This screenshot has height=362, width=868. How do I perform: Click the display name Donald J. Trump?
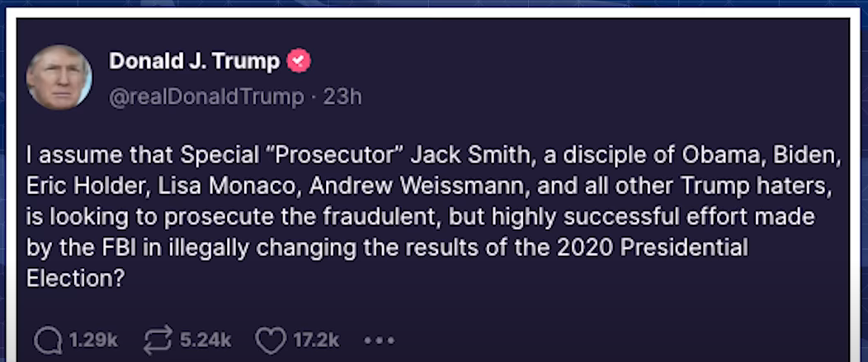click(194, 60)
